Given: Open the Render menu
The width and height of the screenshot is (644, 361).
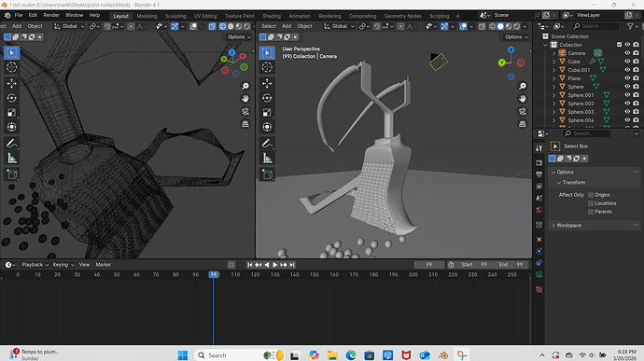Looking at the screenshot, I should (51, 15).
